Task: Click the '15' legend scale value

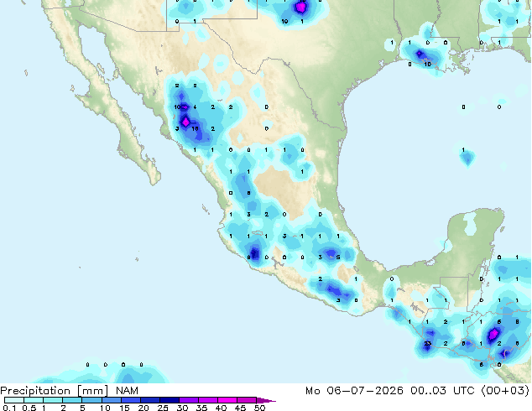Action: pos(124,408)
